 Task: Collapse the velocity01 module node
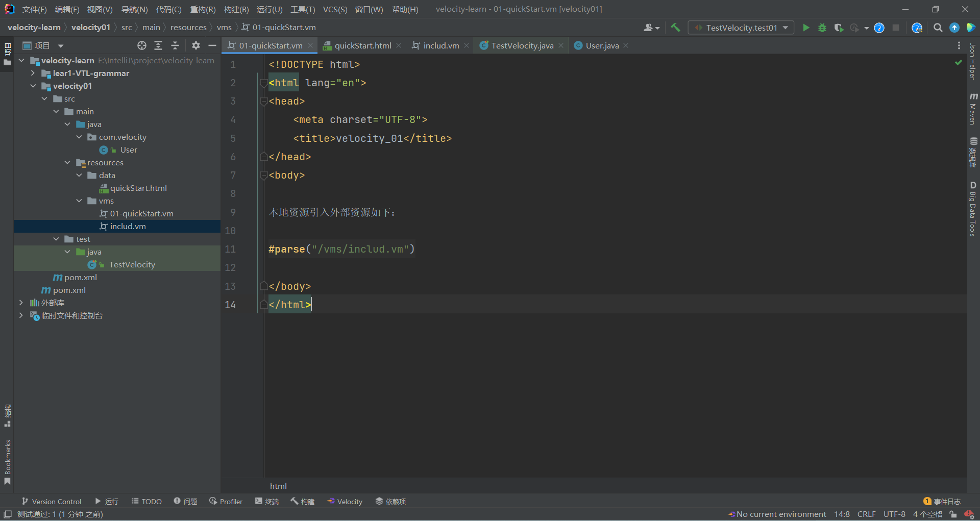33,86
